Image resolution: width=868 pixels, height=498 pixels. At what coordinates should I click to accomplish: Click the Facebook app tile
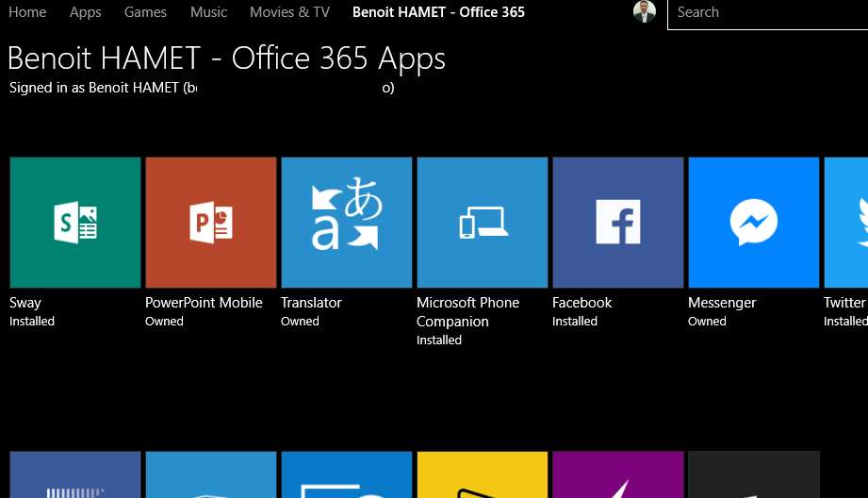pos(618,223)
